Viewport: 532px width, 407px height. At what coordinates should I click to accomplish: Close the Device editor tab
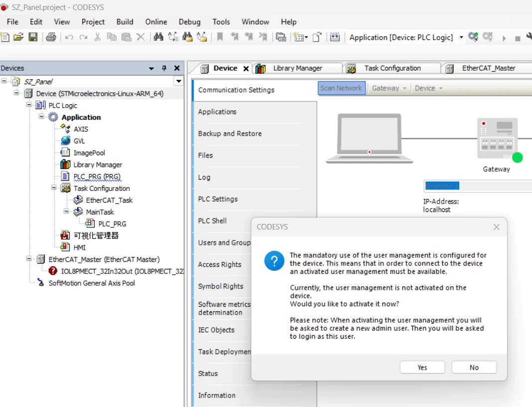pyautogui.click(x=246, y=68)
